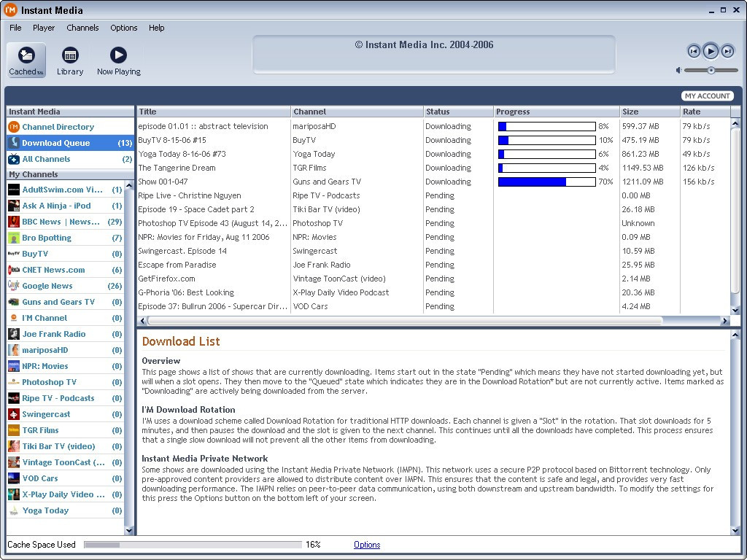Open the Library toolbar icon
The width and height of the screenshot is (747, 560).
pyautogui.click(x=70, y=61)
